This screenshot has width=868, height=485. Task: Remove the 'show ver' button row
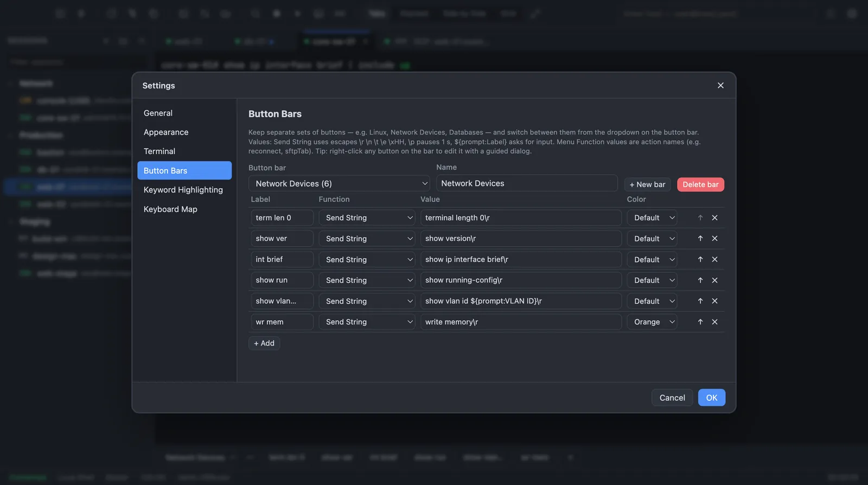pos(715,239)
